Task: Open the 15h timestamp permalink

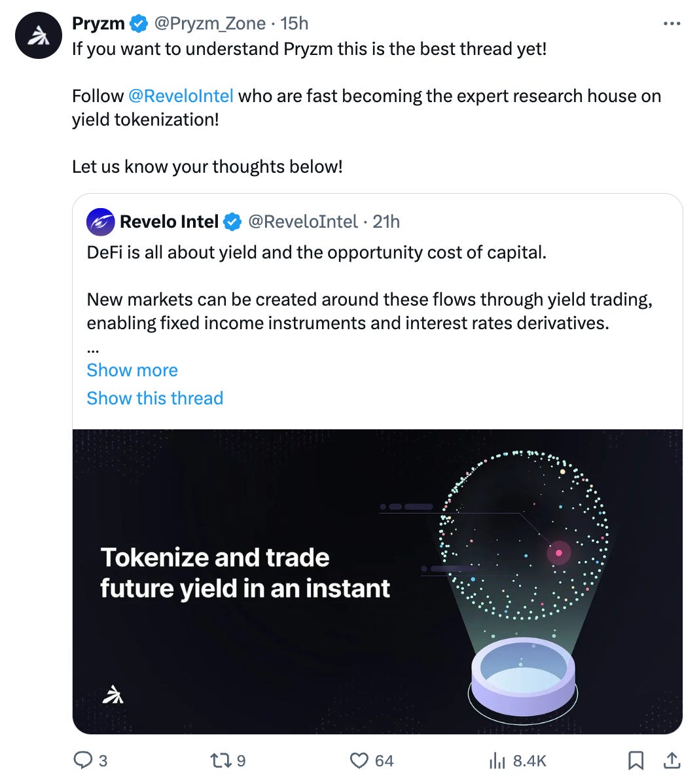Action: pyautogui.click(x=295, y=24)
